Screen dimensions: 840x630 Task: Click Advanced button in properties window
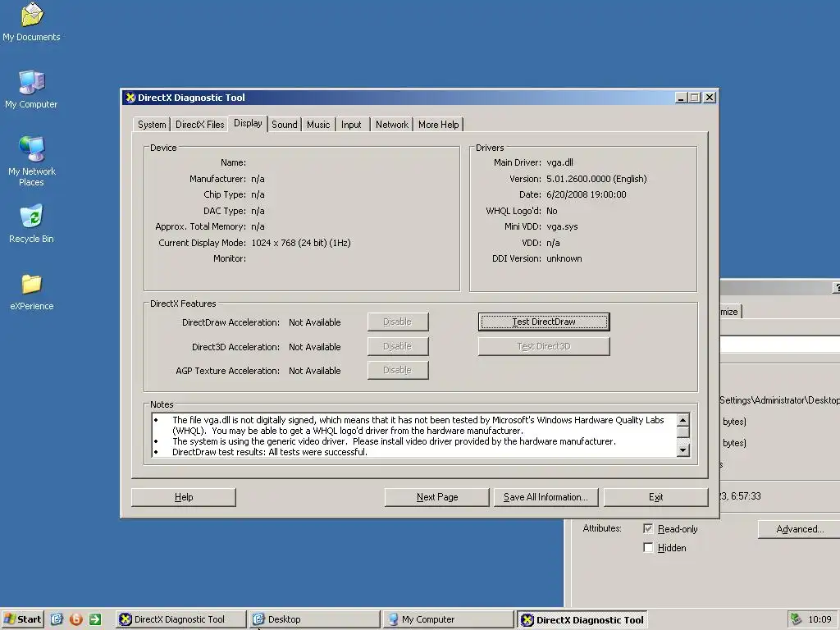[x=799, y=529]
